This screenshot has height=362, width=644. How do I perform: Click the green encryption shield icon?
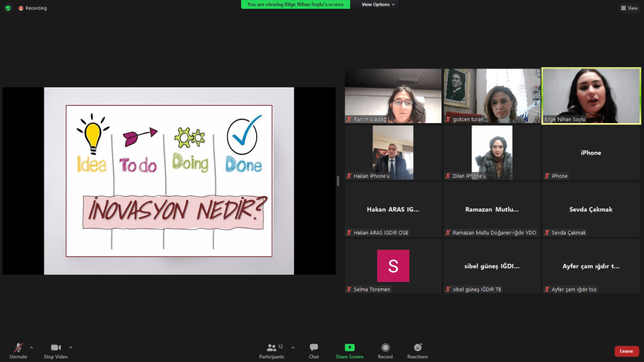pos(8,8)
